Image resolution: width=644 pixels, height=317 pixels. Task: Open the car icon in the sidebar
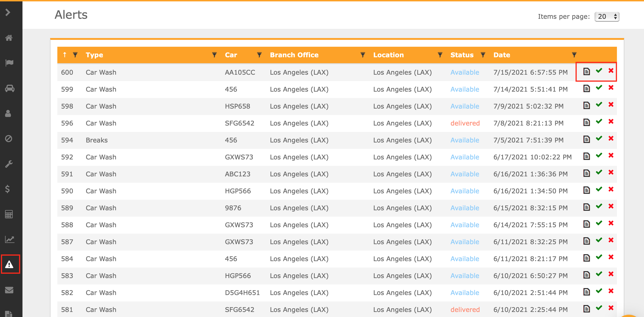9,88
